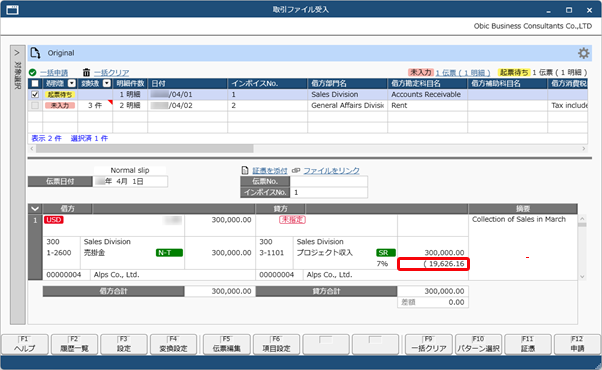Image resolution: width=602 pixels, height=370 pixels.
Task: Click the Original document icon
Action: pyautogui.click(x=35, y=53)
